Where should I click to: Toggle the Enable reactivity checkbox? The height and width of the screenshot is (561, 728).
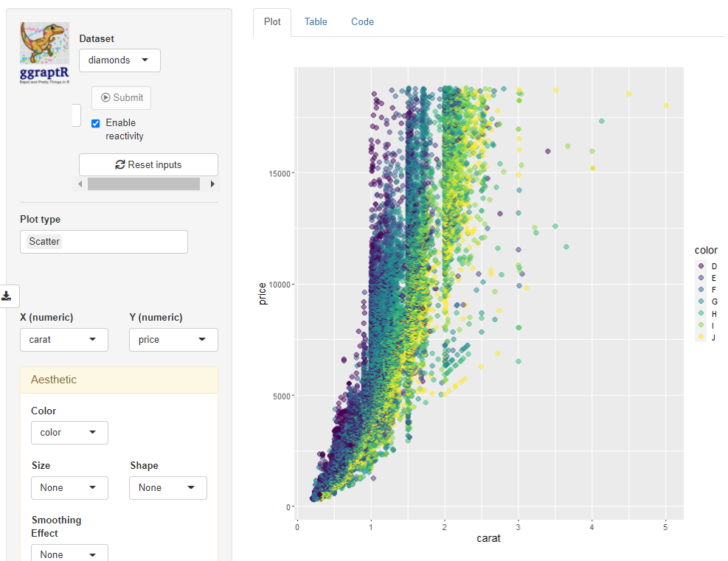(96, 123)
